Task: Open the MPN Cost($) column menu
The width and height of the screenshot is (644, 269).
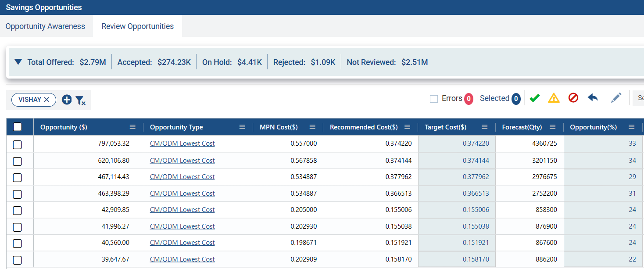Action: pos(312,127)
